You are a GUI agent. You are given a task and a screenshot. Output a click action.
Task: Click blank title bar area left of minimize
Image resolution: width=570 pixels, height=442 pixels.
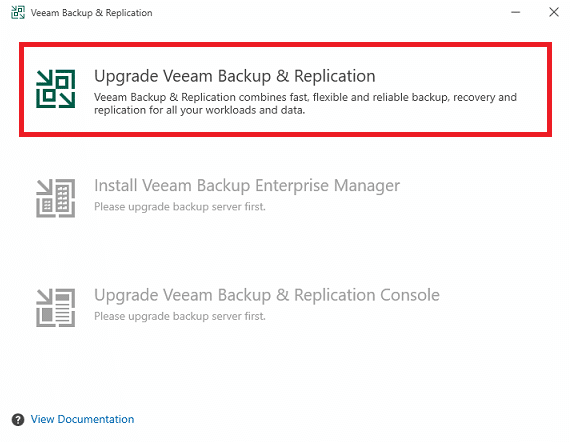pos(327,12)
